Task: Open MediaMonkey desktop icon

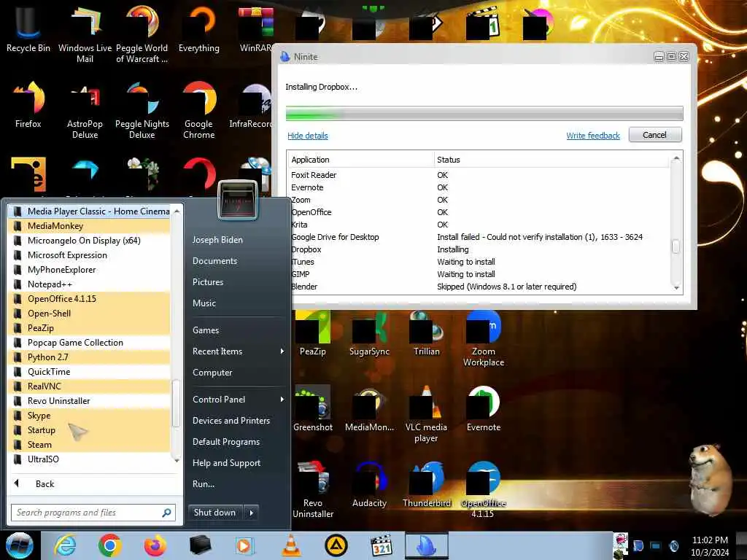Action: click(369, 408)
